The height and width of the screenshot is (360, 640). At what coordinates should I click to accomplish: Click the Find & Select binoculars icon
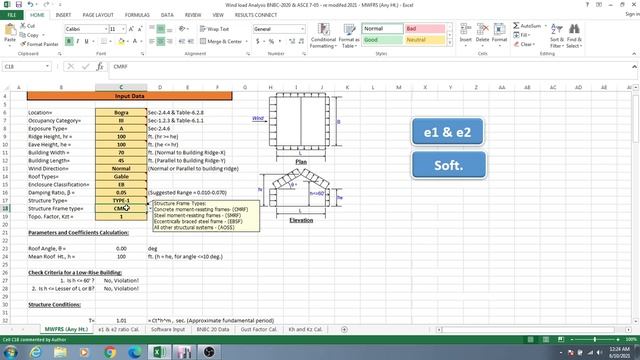tap(574, 30)
